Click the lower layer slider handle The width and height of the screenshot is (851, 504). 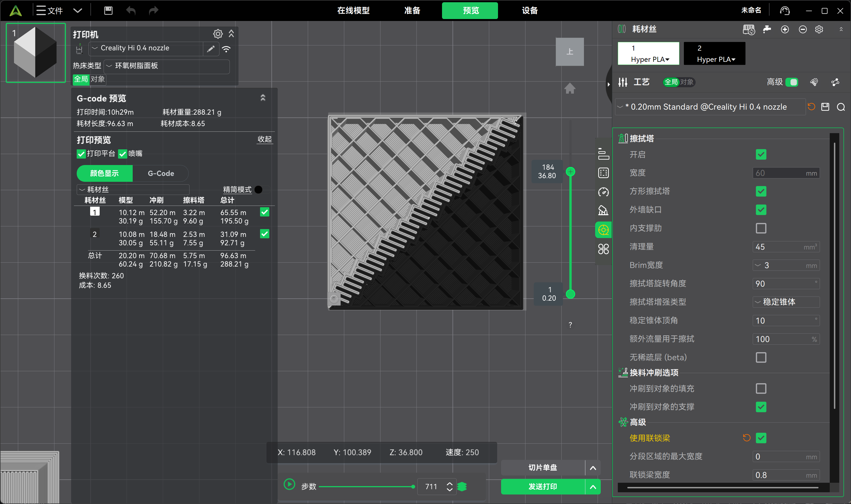click(571, 294)
